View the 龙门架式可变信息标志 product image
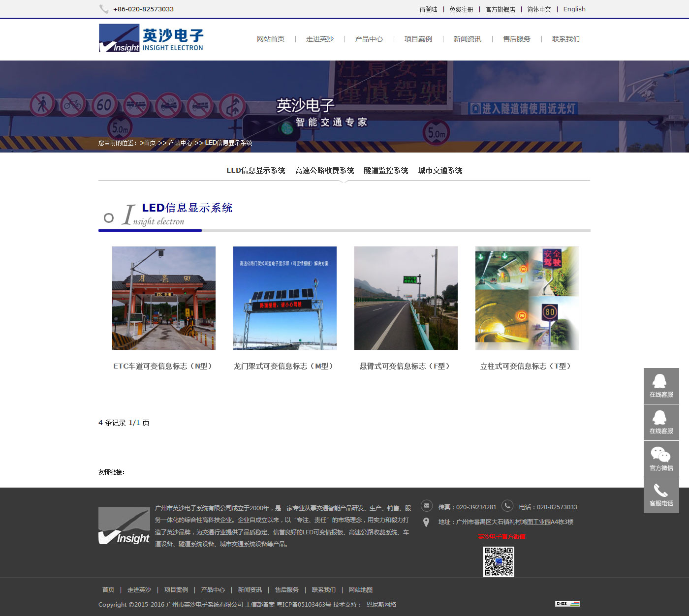This screenshot has height=616, width=689. tap(285, 298)
